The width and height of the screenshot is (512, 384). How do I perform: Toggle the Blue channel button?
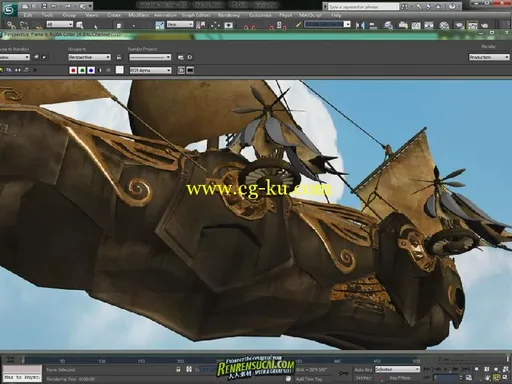(x=91, y=70)
